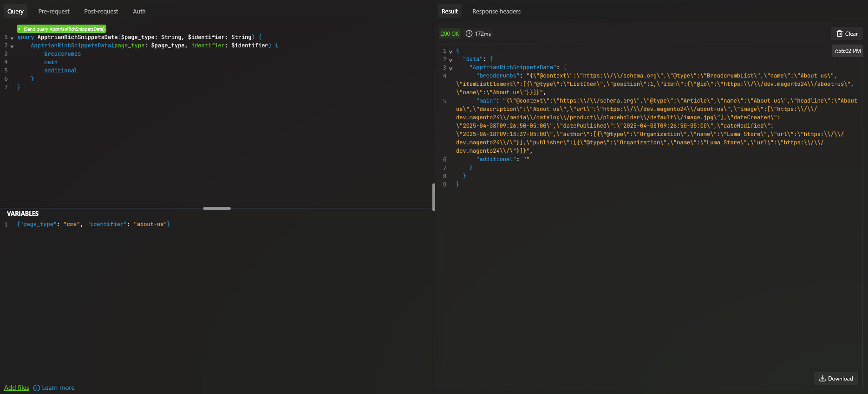Open the Auth tab
The width and height of the screenshot is (868, 394).
139,11
